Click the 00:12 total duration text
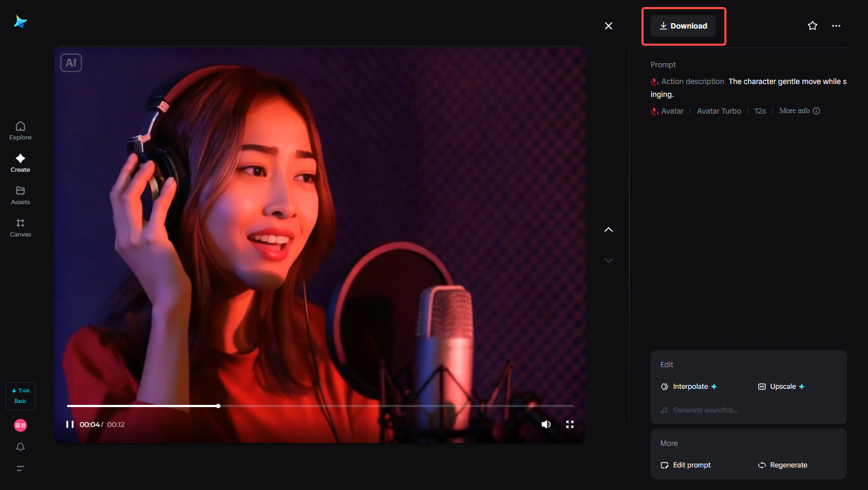 116,424
